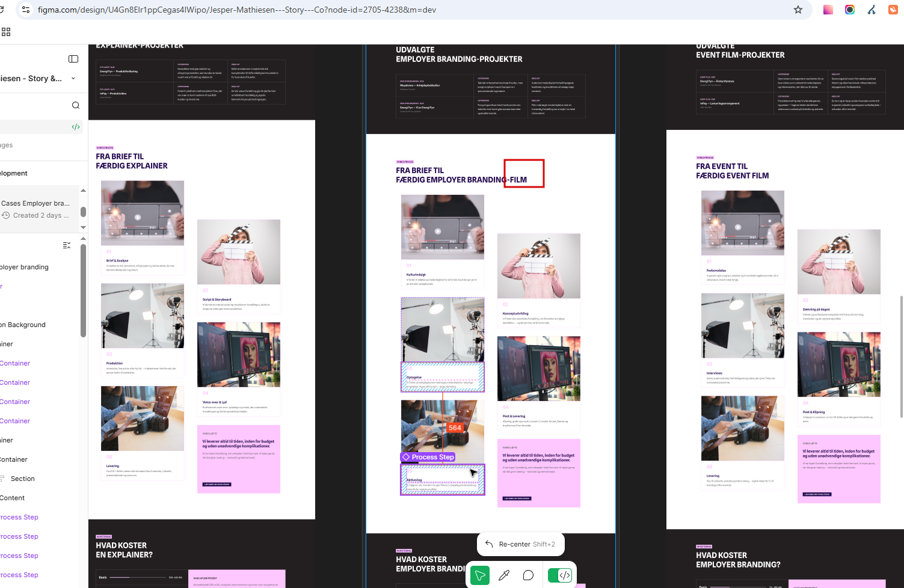Select the Content layer row
The image size is (904, 588).
point(40,498)
